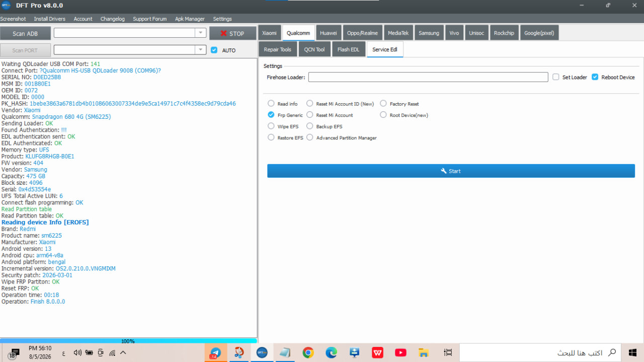The width and height of the screenshot is (644, 362).
Task: Switch to the Rockchip tab
Action: point(504,33)
